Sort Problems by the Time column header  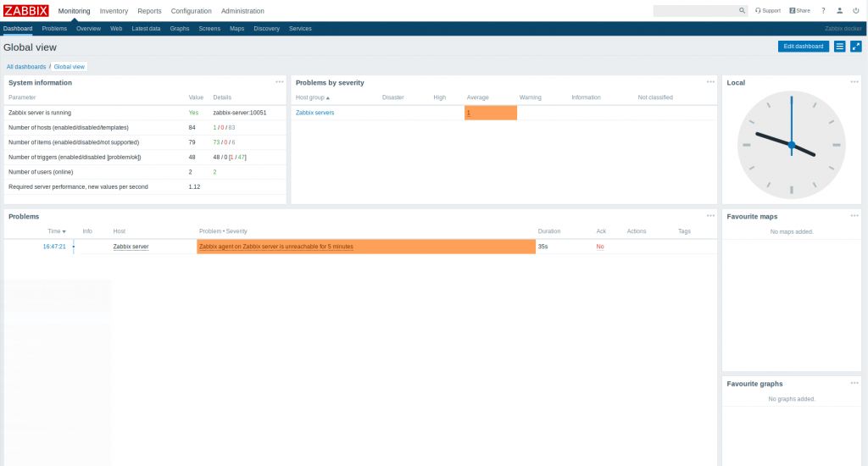coord(57,231)
